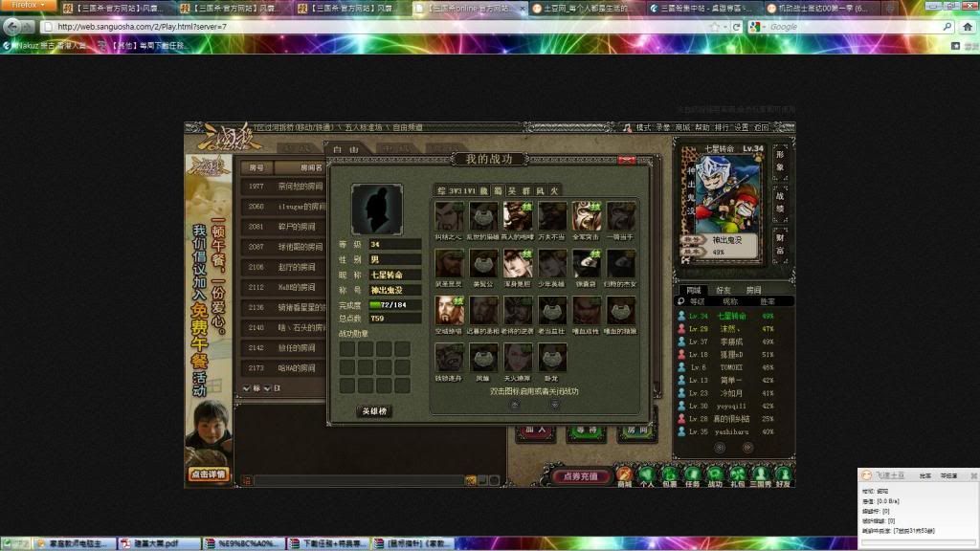Toggle the music note sound icon
This screenshot has width=980, height=551.
[x=627, y=127]
